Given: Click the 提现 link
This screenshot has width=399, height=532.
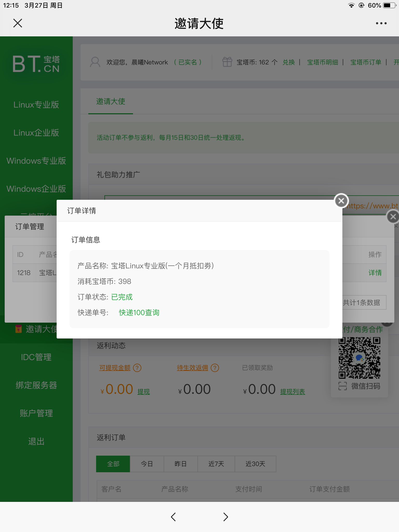Looking at the screenshot, I should (x=143, y=392).
